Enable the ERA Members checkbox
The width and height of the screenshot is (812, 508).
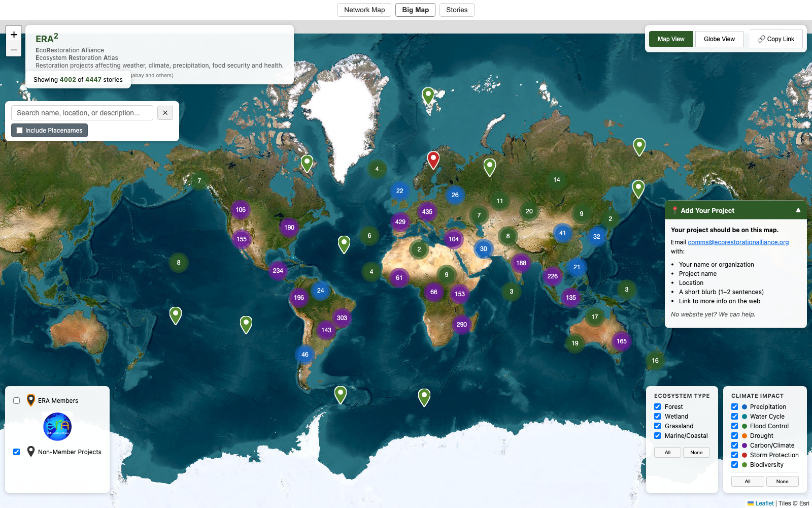(x=17, y=400)
